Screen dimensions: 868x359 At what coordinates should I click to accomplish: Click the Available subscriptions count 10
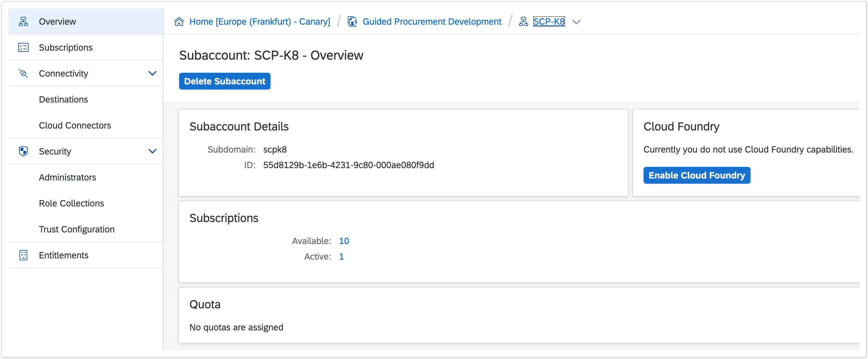344,241
